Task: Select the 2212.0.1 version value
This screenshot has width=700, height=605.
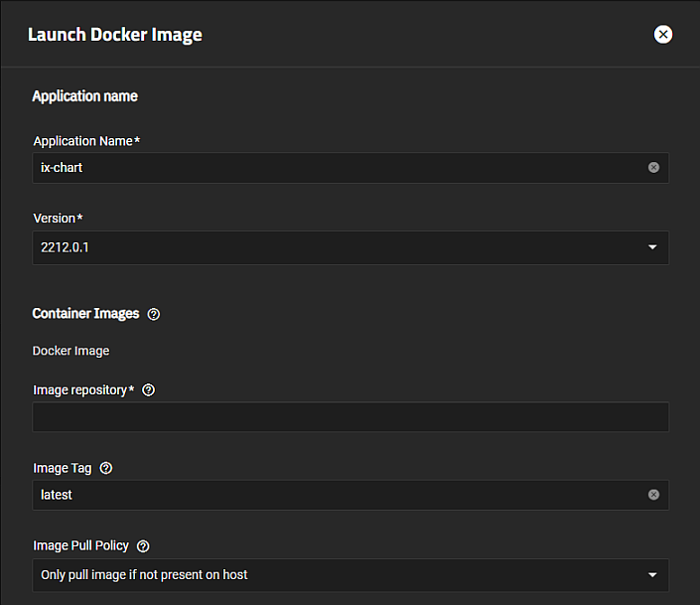Action: pos(66,247)
